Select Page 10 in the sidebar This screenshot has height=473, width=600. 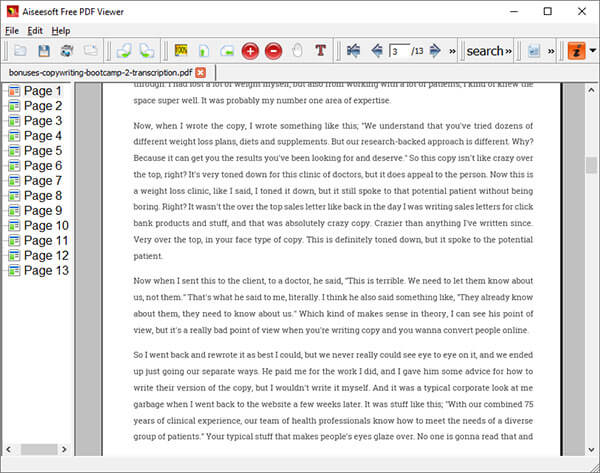[46, 225]
